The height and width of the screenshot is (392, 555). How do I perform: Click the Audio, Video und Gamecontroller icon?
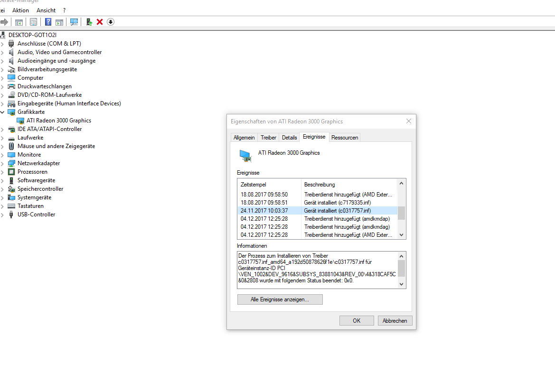[x=11, y=52]
